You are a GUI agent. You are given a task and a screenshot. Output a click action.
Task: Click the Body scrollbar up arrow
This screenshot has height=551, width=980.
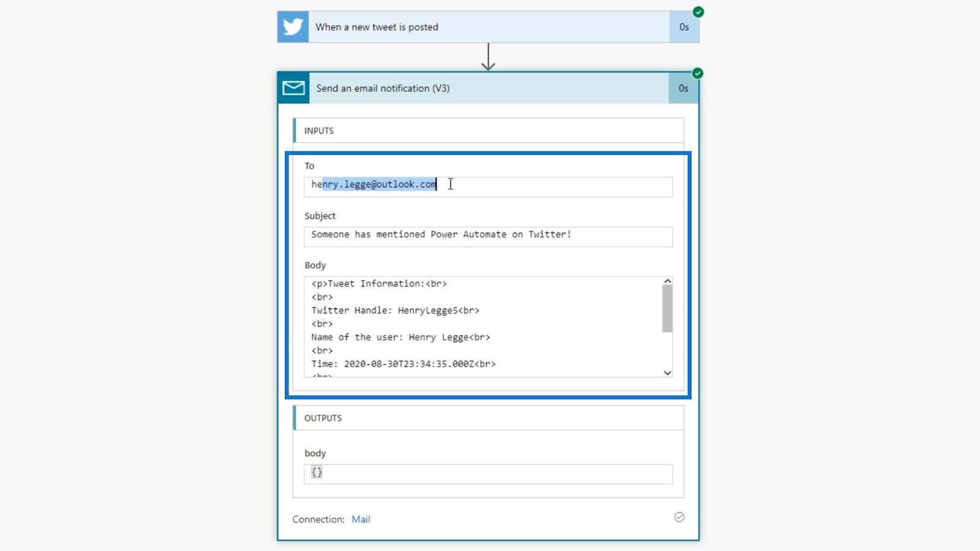pos(668,281)
